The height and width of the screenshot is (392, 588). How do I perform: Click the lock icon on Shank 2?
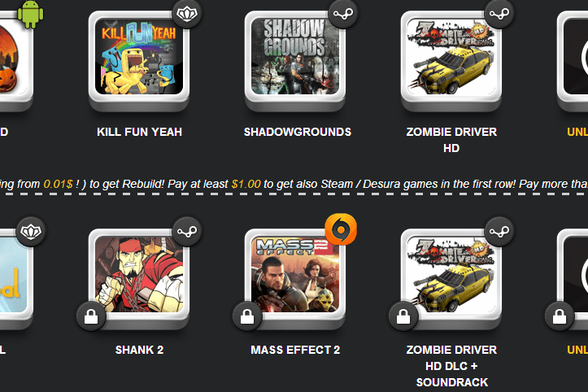pyautogui.click(x=91, y=316)
